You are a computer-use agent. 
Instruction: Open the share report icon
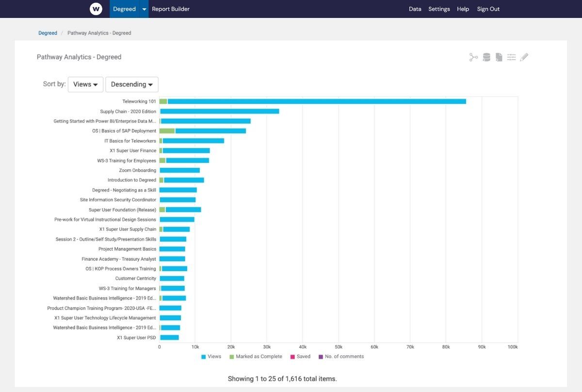coord(473,57)
